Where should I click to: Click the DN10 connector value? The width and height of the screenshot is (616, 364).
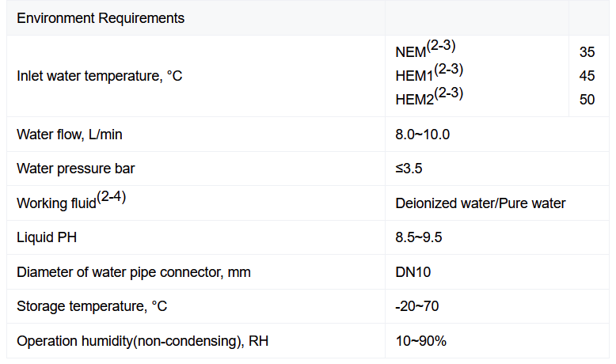click(x=413, y=272)
